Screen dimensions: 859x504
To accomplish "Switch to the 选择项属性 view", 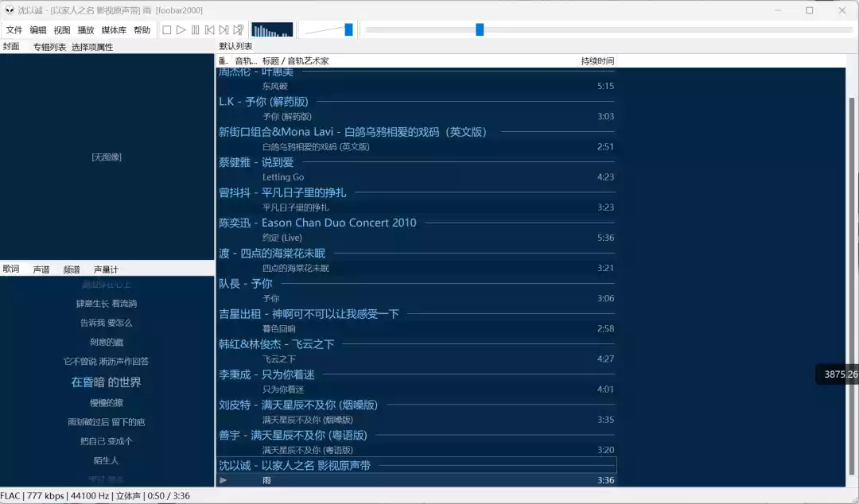I will coord(91,46).
